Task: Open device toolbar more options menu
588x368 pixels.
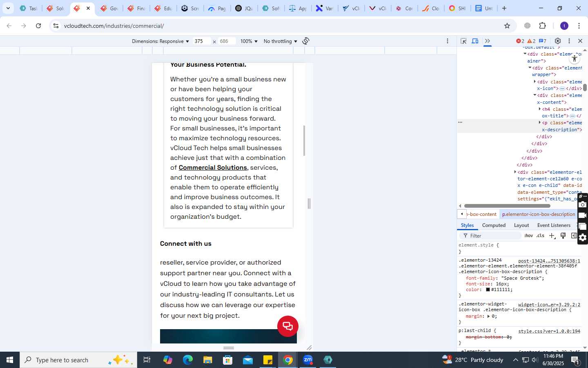Action: (x=448, y=41)
